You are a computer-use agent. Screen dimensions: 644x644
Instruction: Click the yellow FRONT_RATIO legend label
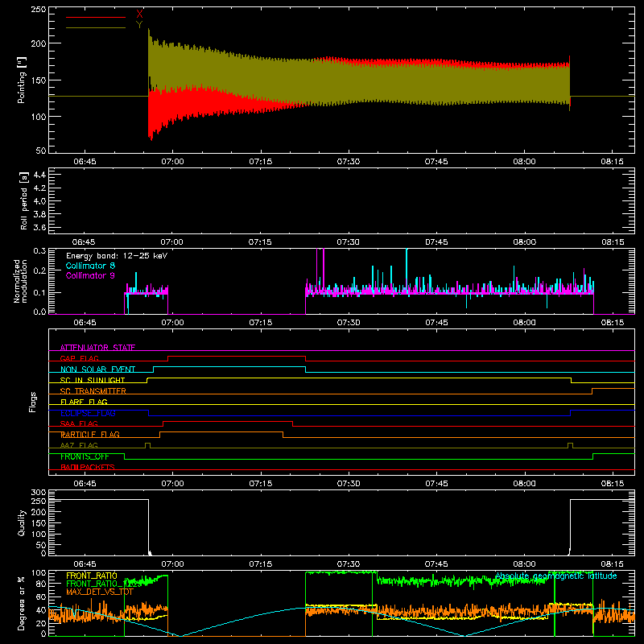click(x=92, y=576)
